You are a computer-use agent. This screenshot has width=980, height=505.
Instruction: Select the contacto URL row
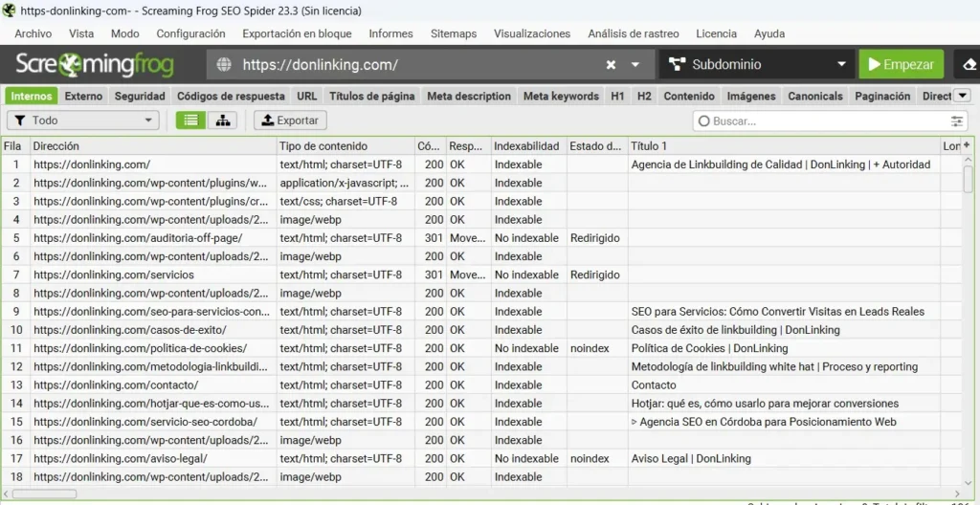pyautogui.click(x=481, y=385)
